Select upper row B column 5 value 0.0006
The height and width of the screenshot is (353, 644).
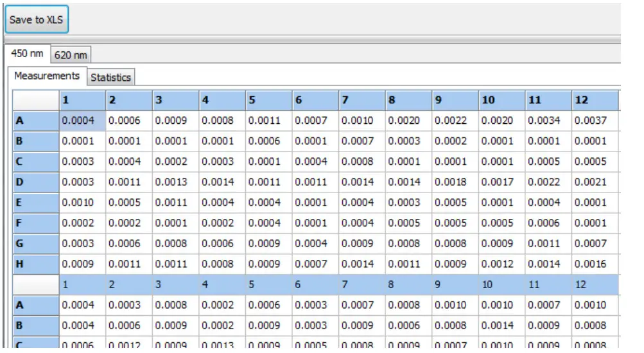coord(268,141)
